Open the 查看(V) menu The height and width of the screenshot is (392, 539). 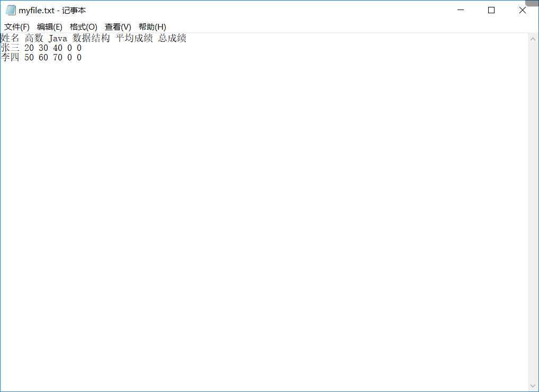[x=118, y=27]
